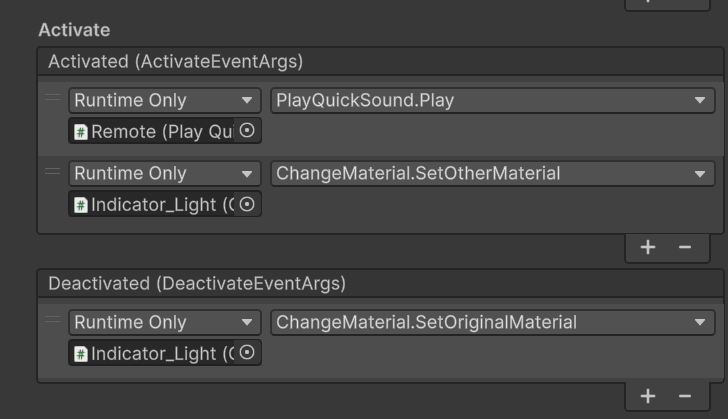Expand the ChangeMaterial.SetOriginalMaterial function dropdown

492,322
